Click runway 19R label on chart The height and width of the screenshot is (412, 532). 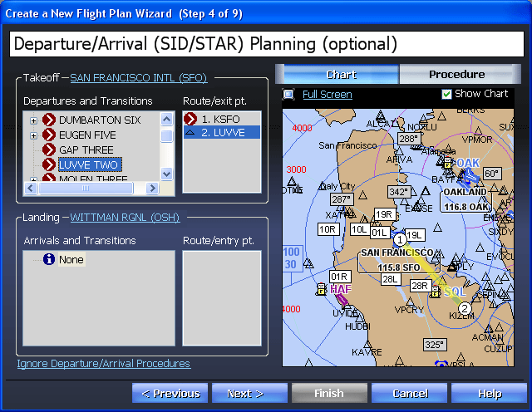[x=385, y=214]
